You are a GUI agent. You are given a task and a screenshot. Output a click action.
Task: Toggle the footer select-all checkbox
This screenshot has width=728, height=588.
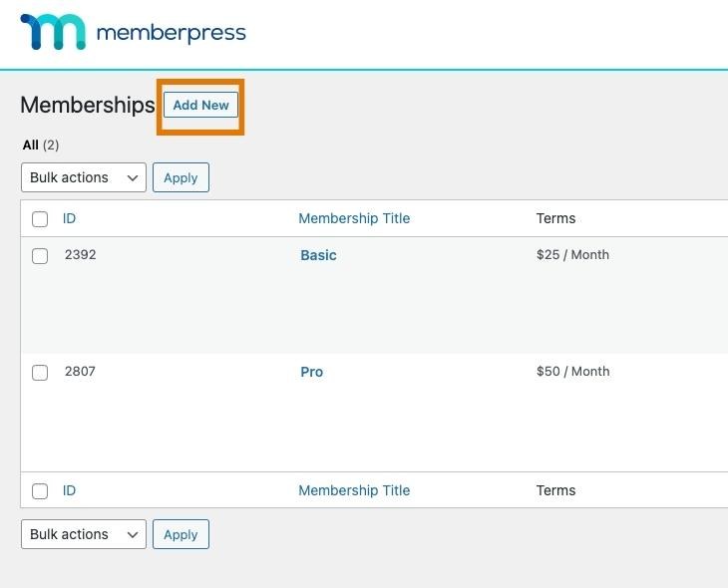click(x=40, y=491)
